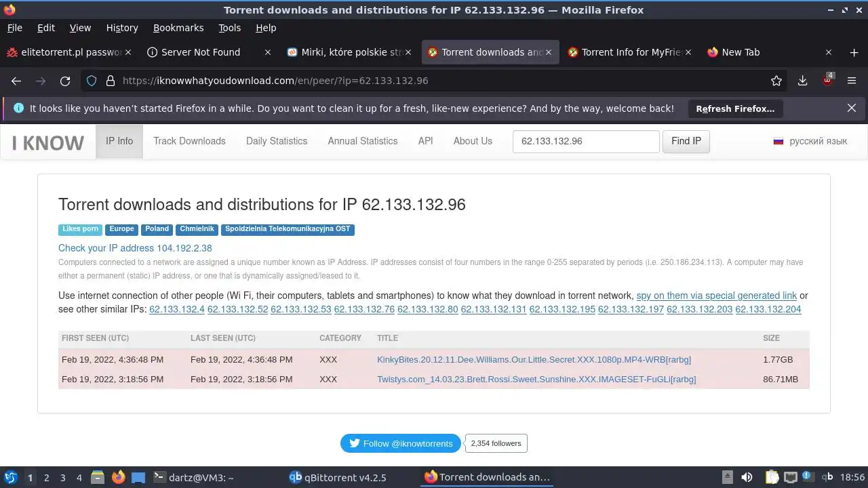Open Track Downloads page
This screenshot has height=488, width=868.
(x=189, y=141)
